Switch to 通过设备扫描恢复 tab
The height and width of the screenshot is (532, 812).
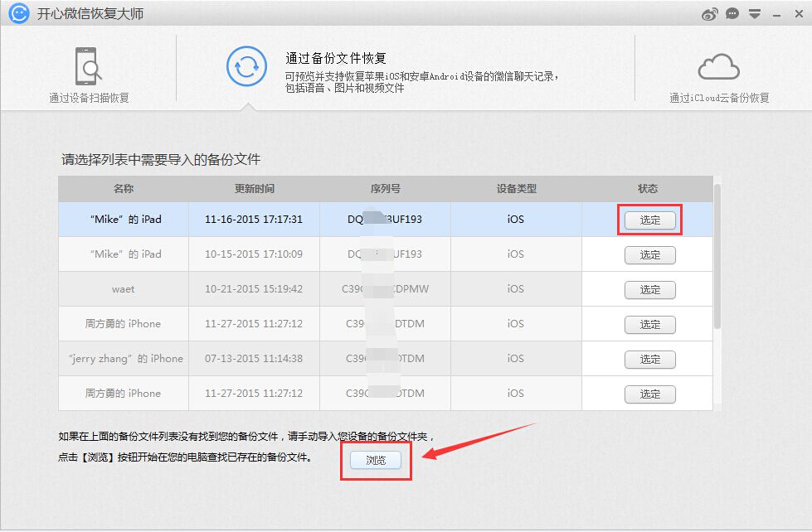(89, 98)
